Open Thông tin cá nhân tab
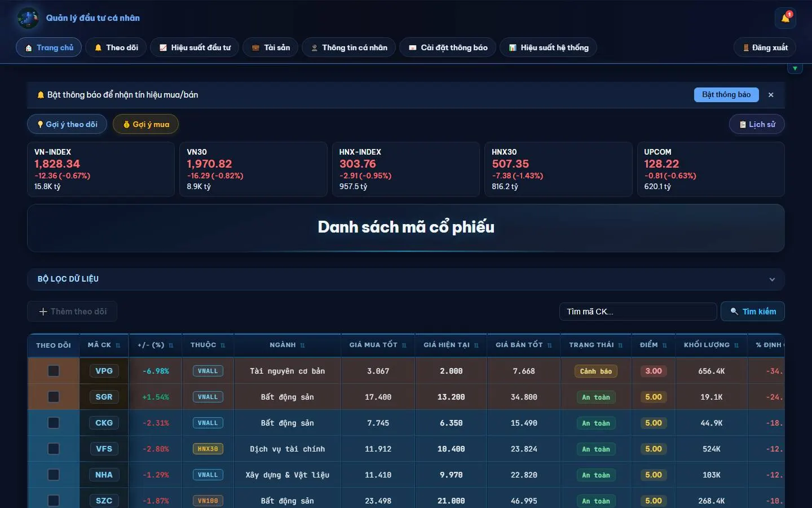812x508 pixels. tap(349, 47)
